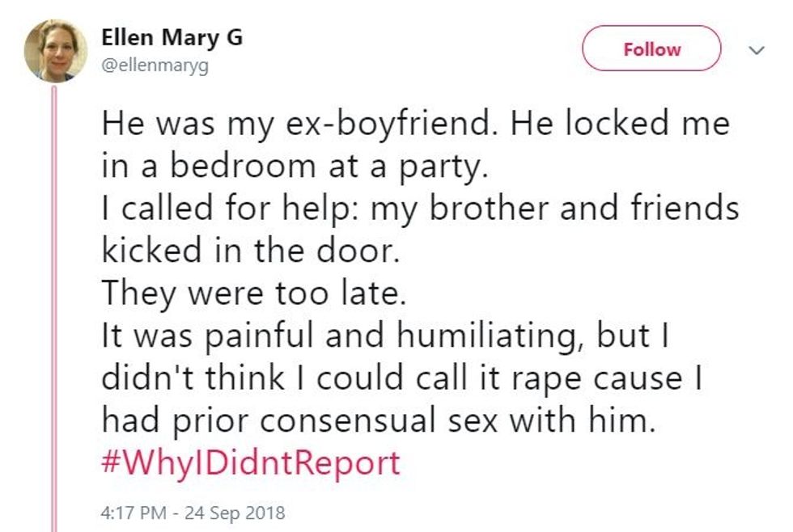
Task: Open the #WhyIDidntReport hashtag
Action: pos(251,463)
